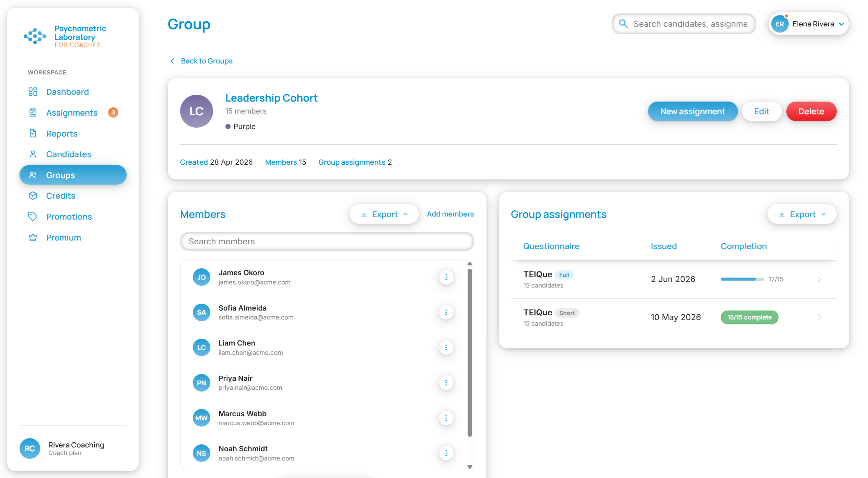Open Elena Rivera account dropdown

pyautogui.click(x=809, y=24)
